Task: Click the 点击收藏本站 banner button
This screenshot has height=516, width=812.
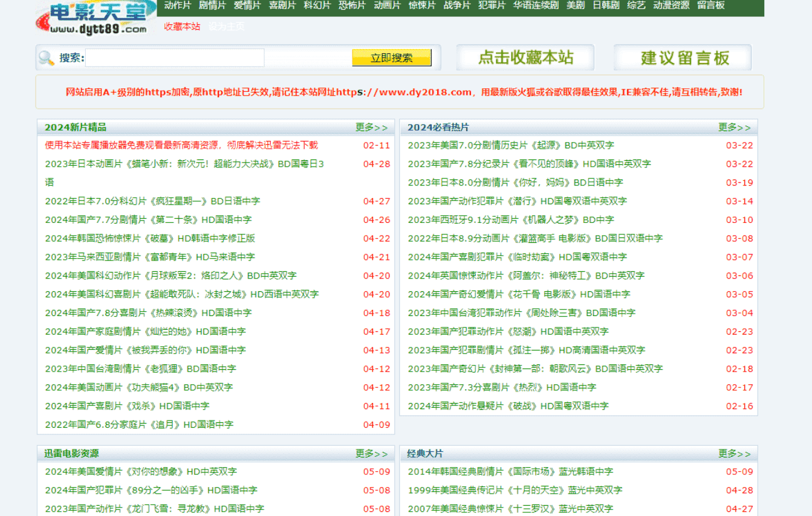Action: (525, 58)
